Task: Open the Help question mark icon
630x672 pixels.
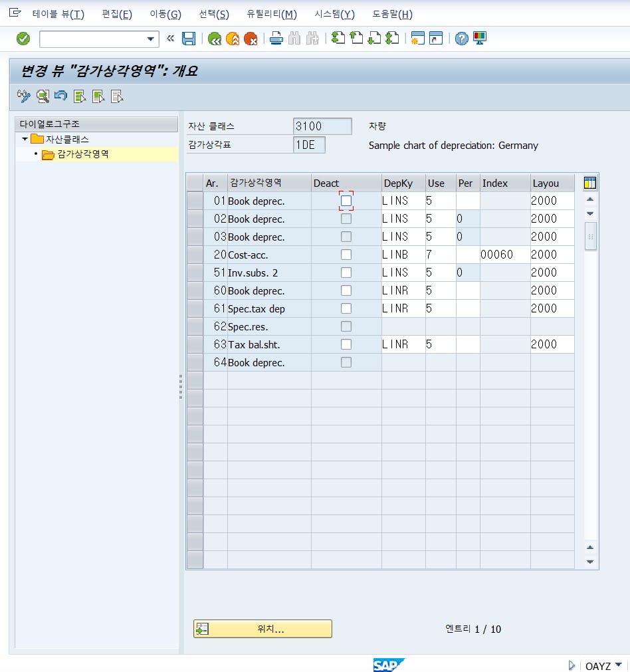Action: tap(462, 39)
